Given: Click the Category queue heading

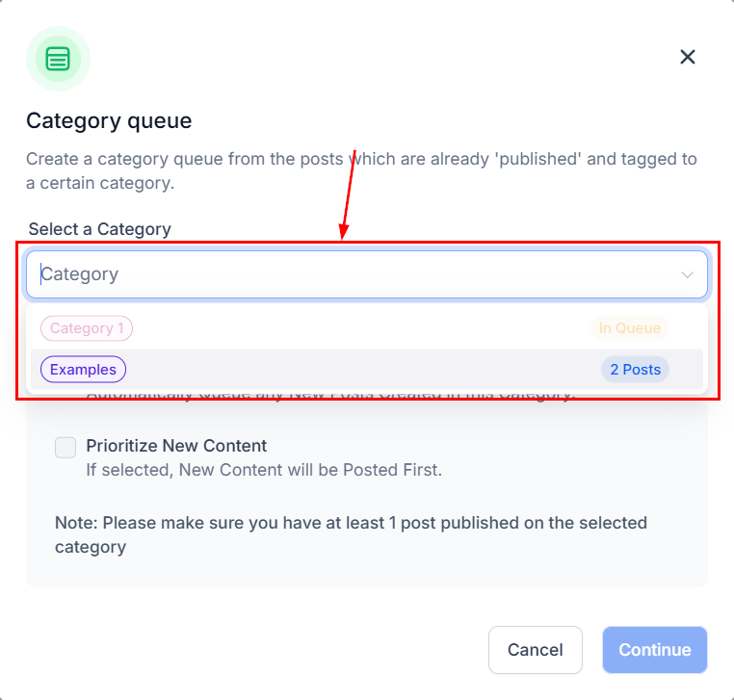Looking at the screenshot, I should click(x=109, y=121).
